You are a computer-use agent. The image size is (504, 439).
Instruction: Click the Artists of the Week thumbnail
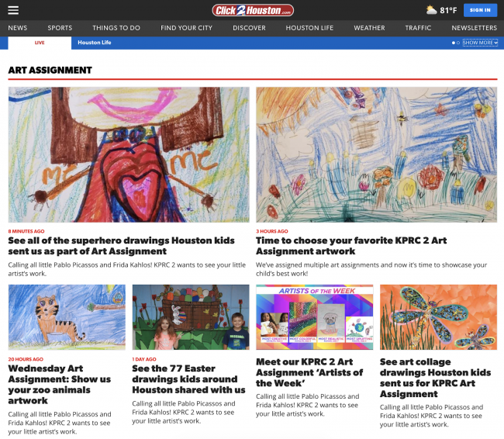(x=315, y=317)
